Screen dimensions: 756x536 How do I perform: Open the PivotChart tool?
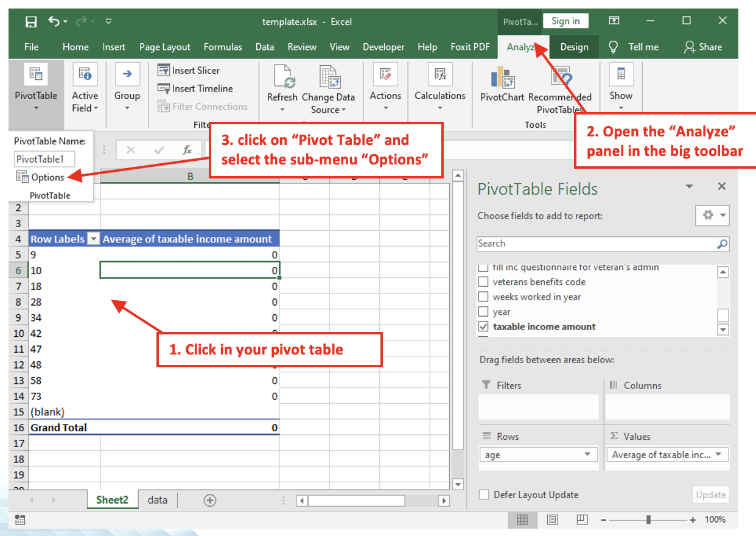tap(502, 78)
